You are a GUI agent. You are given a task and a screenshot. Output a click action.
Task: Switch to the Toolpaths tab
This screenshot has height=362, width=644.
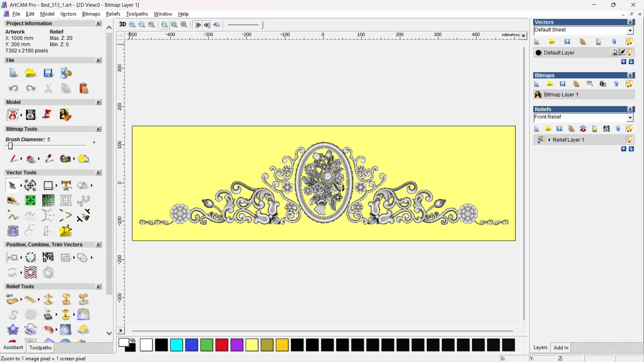click(40, 348)
